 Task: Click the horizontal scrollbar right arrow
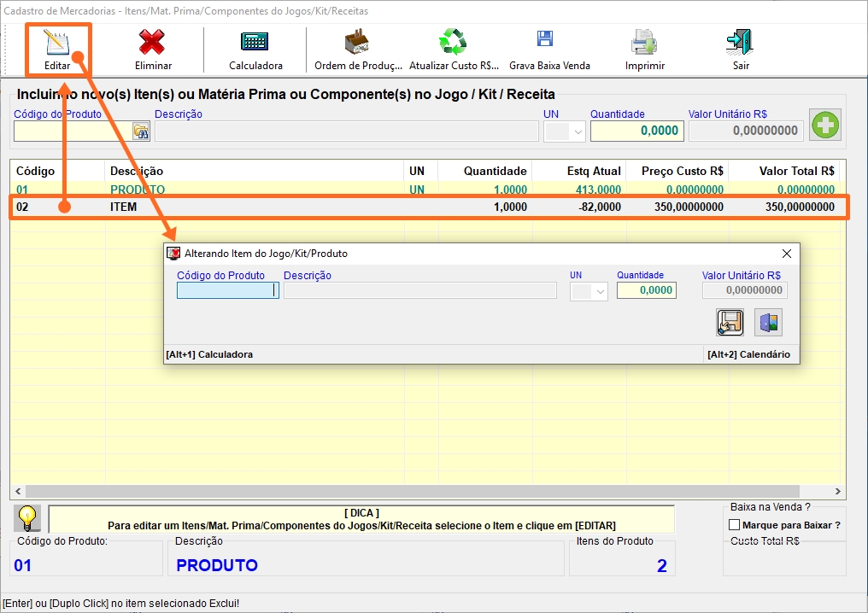[x=838, y=492]
